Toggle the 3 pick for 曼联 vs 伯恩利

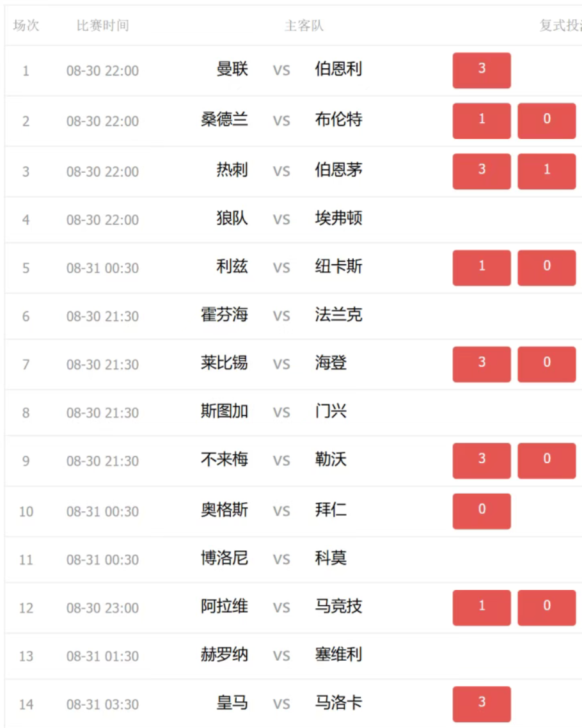[x=482, y=70]
